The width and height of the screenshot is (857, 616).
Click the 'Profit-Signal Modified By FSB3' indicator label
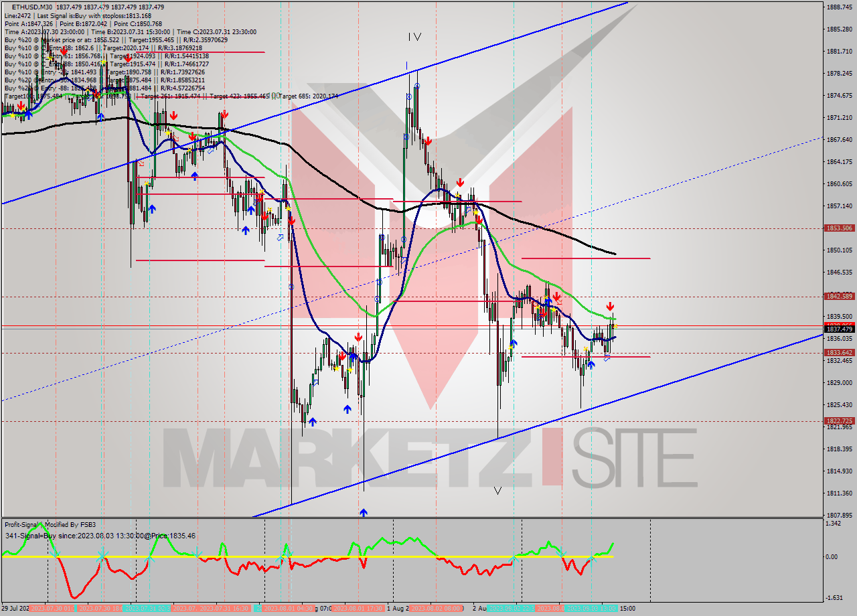click(x=50, y=525)
